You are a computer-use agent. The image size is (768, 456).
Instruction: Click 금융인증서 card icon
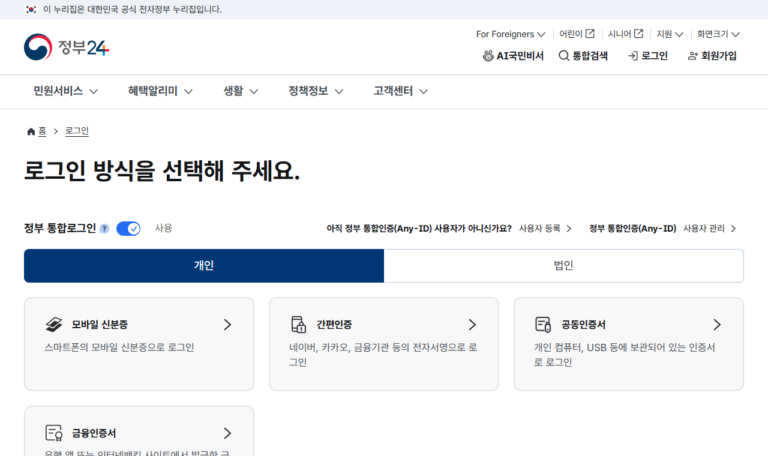(54, 433)
